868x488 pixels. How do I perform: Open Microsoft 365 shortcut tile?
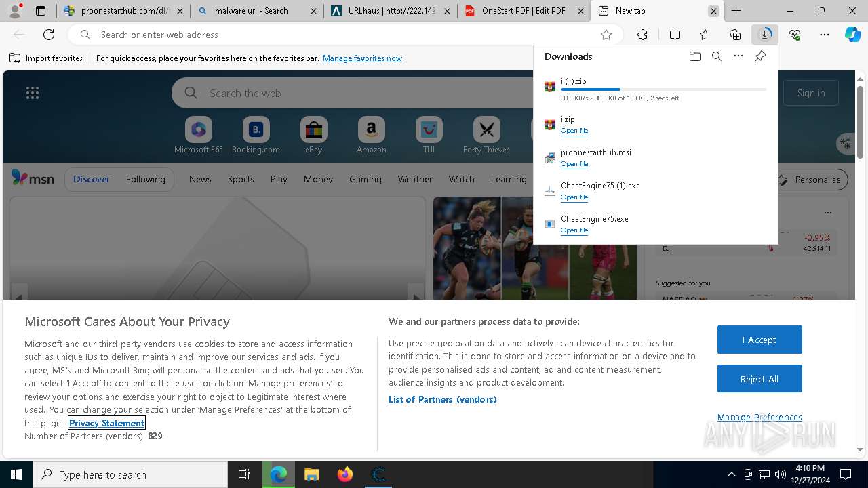coord(198,136)
